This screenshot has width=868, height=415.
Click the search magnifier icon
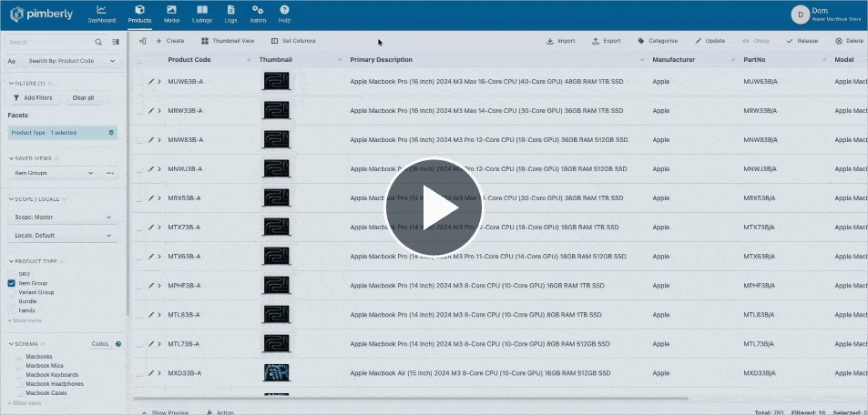98,42
